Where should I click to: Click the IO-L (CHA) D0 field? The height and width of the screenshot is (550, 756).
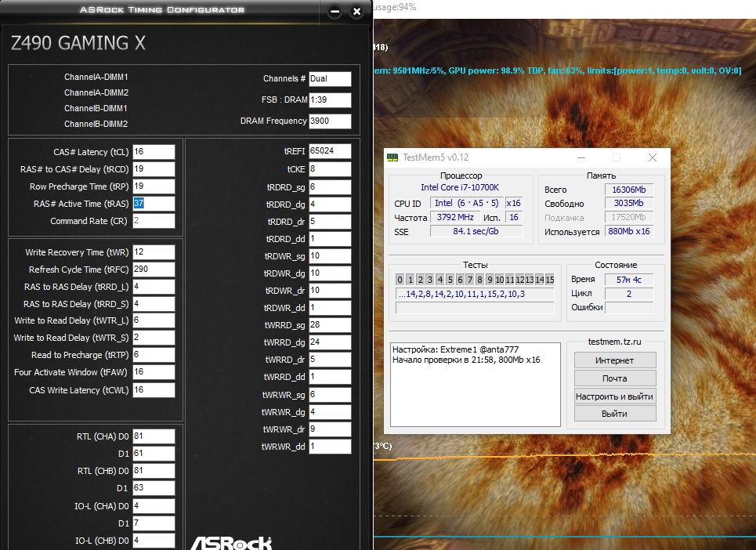(154, 505)
